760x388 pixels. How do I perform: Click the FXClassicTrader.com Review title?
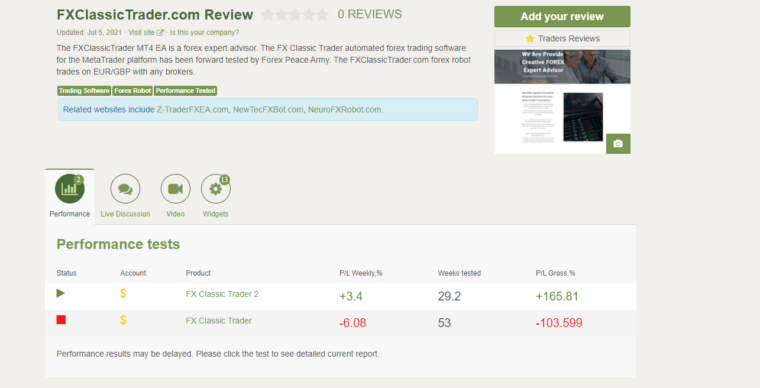(155, 15)
